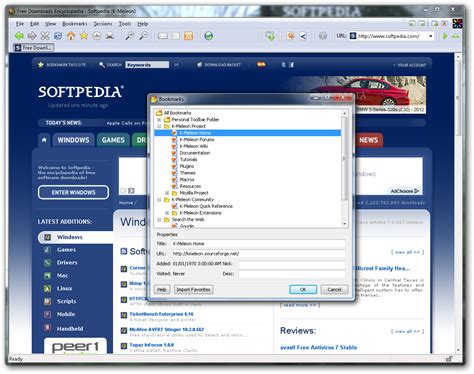Expand the Mozilla Project folder
The width and height of the screenshot is (474, 374).
[x=167, y=193]
